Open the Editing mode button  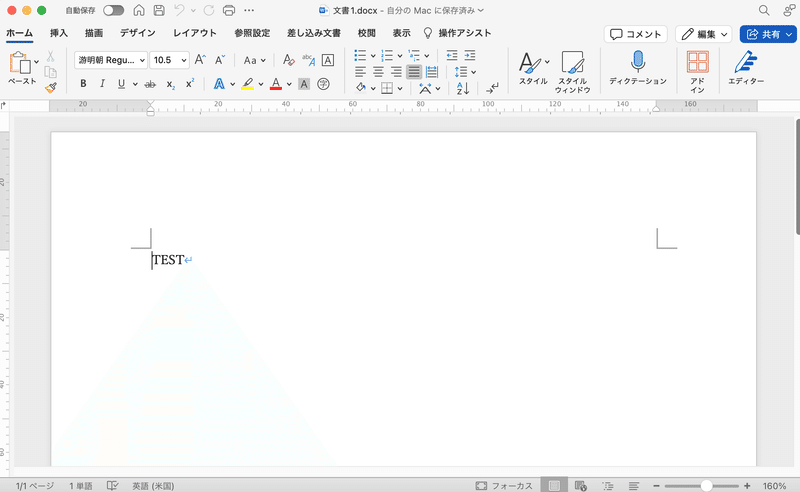click(x=704, y=34)
